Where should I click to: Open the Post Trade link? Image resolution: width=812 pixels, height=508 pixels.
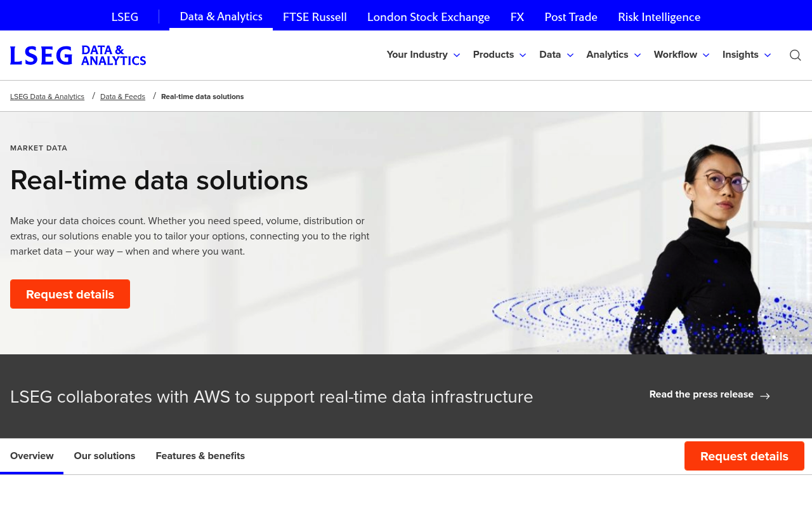click(571, 17)
